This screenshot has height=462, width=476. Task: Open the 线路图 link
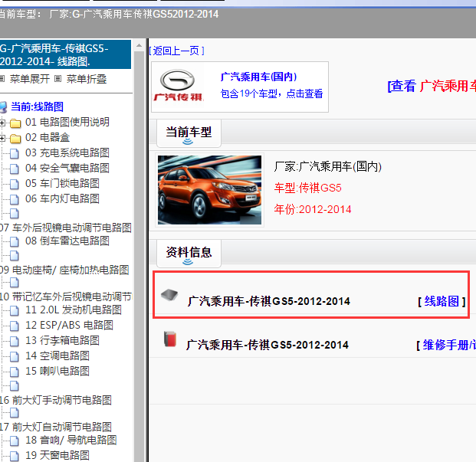442,302
